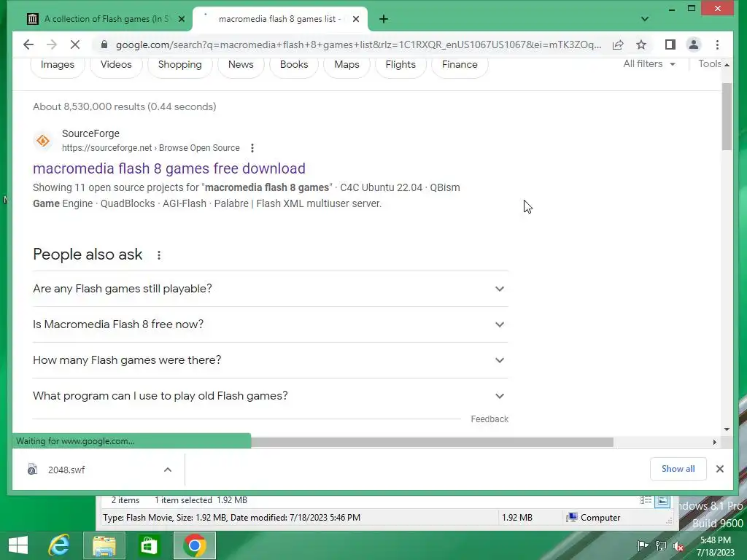The height and width of the screenshot is (560, 747).
Task: Switch Explorer window to details view icon
Action: 646,500
